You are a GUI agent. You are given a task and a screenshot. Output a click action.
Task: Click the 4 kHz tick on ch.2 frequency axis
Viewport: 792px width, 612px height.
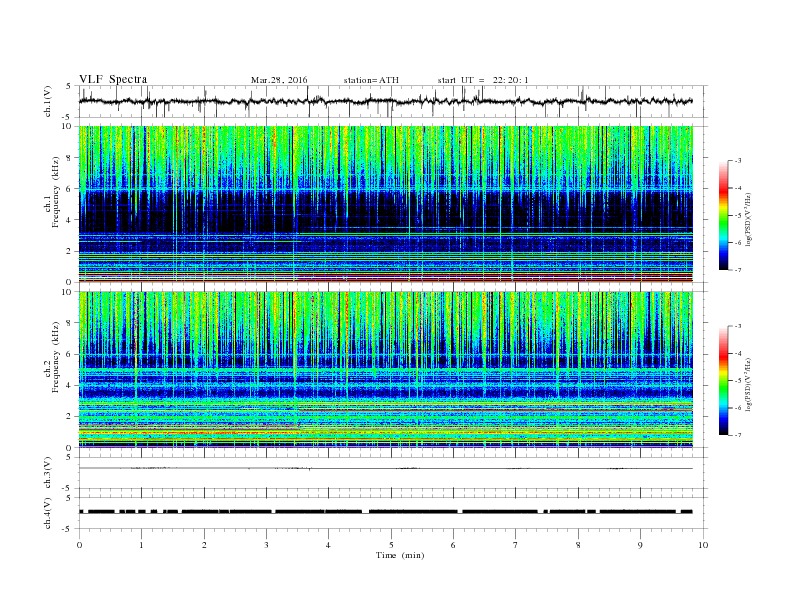pos(70,385)
